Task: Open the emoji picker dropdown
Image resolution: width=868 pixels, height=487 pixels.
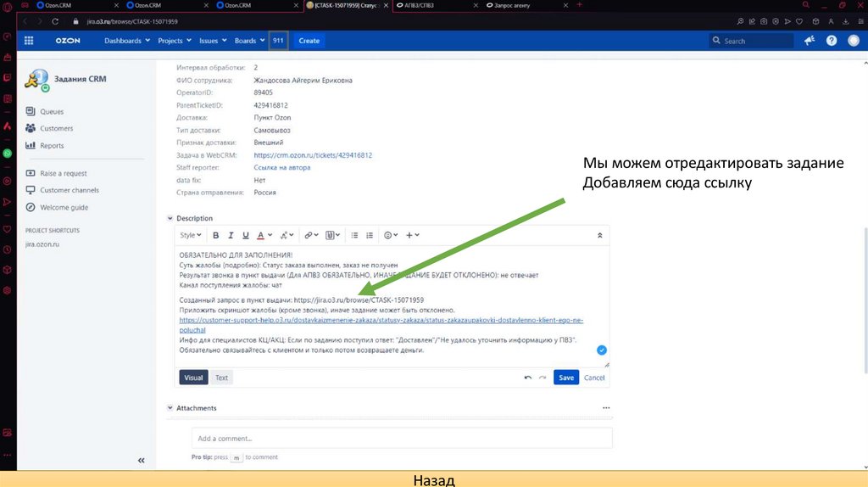Action: [x=391, y=235]
